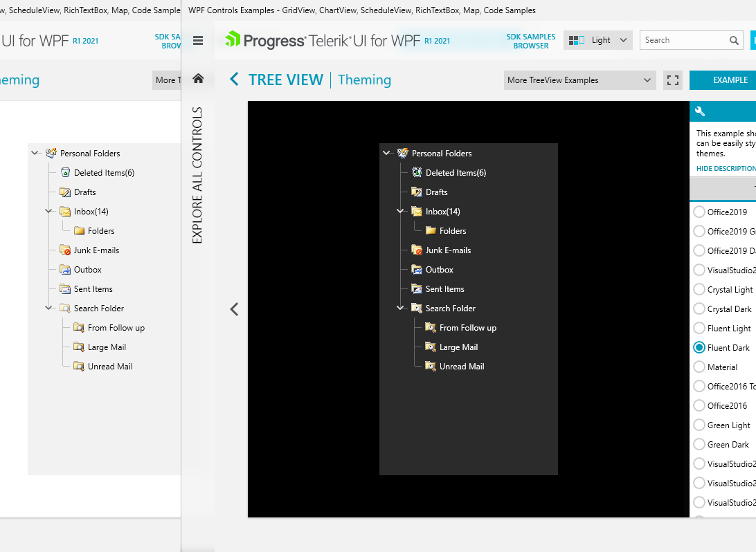Open the Light theme dropdown

click(598, 40)
